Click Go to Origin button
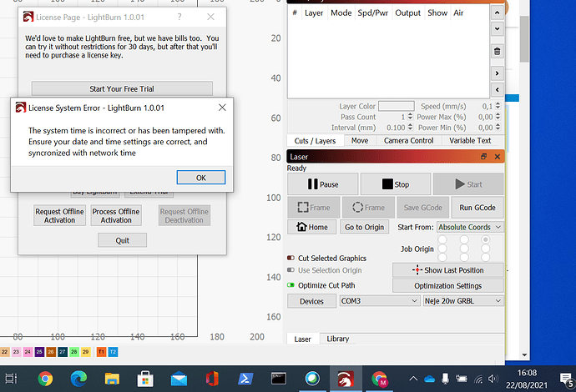This screenshot has width=576, height=392. 365,227
